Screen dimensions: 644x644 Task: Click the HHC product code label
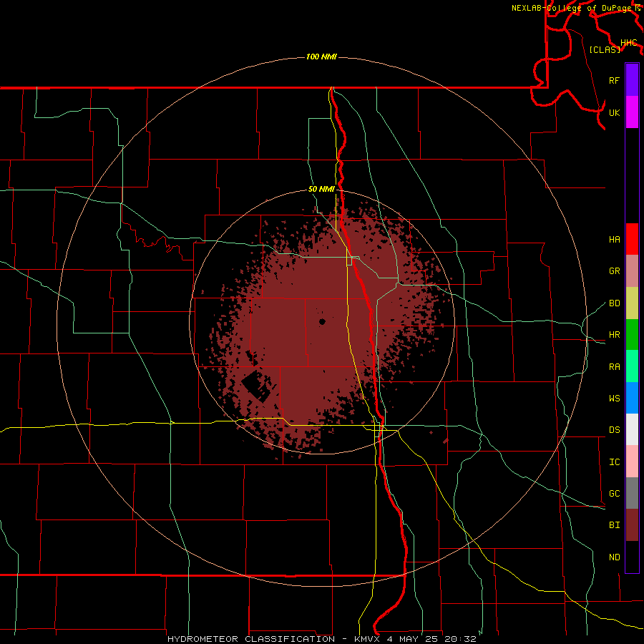(629, 43)
